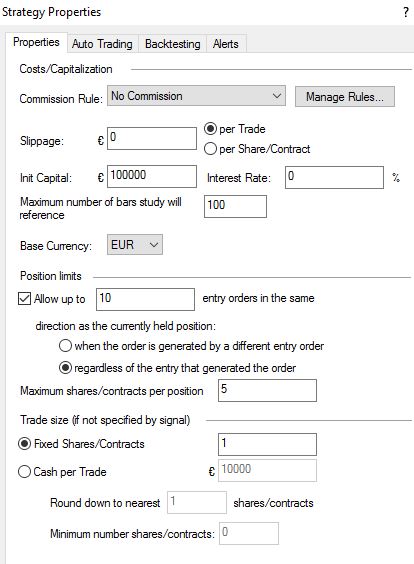Uncheck the Allow up to checkbox
The image size is (414, 564).
pos(24,299)
